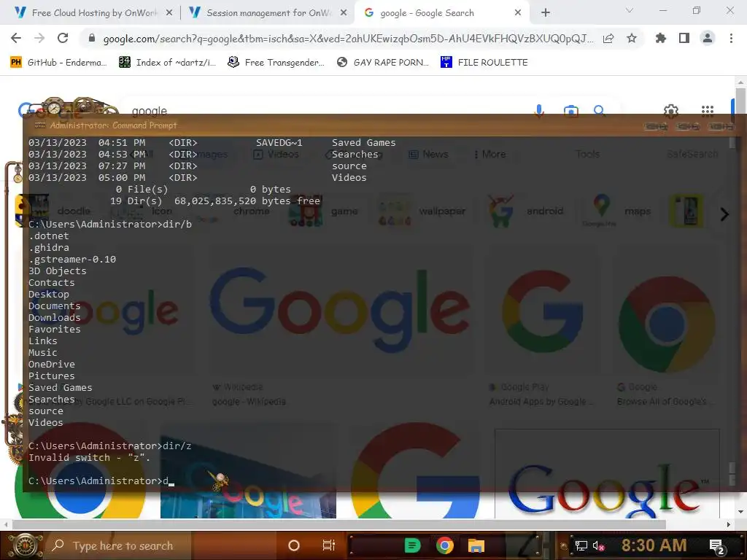Open the Chrome extensions puzzle icon
The height and width of the screenshot is (560, 747).
(661, 38)
